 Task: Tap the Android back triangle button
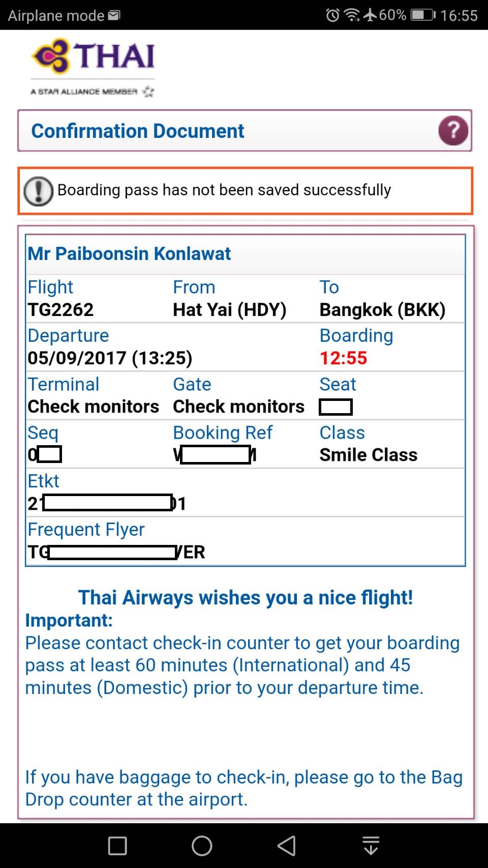point(286,846)
